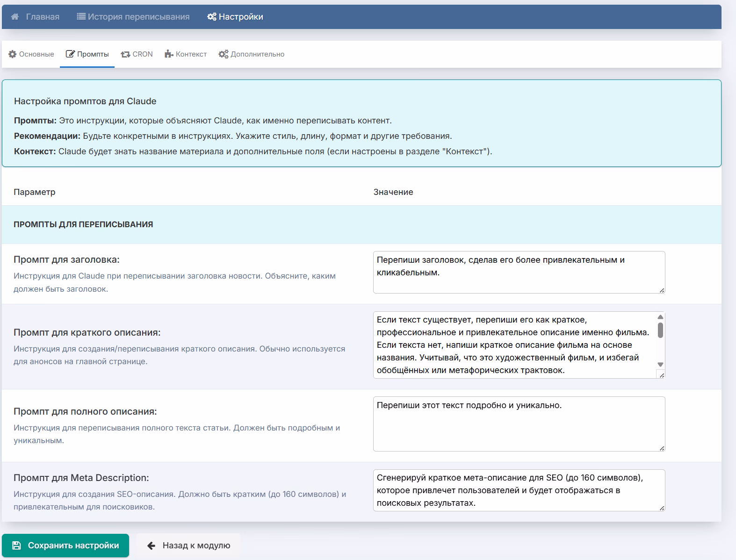Grab resize handle of полного описания textarea
The width and height of the screenshot is (736, 560).
pyautogui.click(x=662, y=448)
